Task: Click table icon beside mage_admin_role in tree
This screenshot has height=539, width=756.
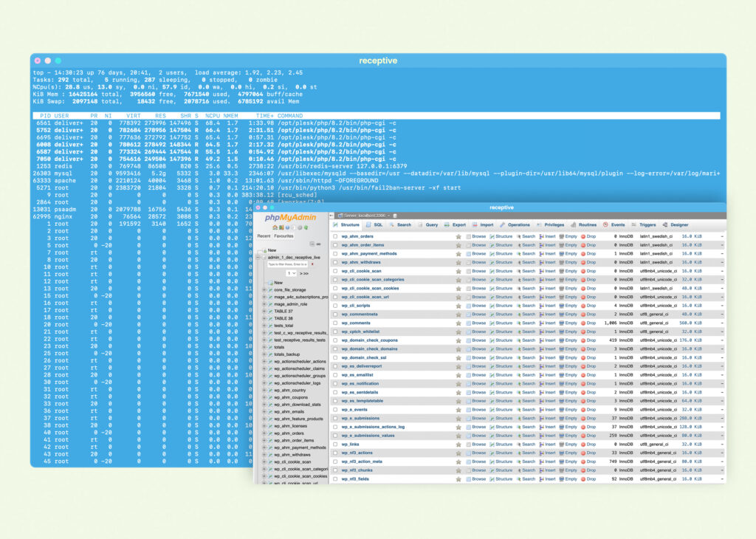Action: click(270, 305)
